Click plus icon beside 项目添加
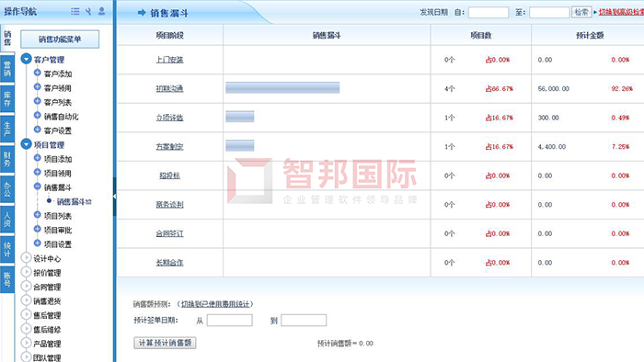The image size is (644, 362). tap(37, 158)
